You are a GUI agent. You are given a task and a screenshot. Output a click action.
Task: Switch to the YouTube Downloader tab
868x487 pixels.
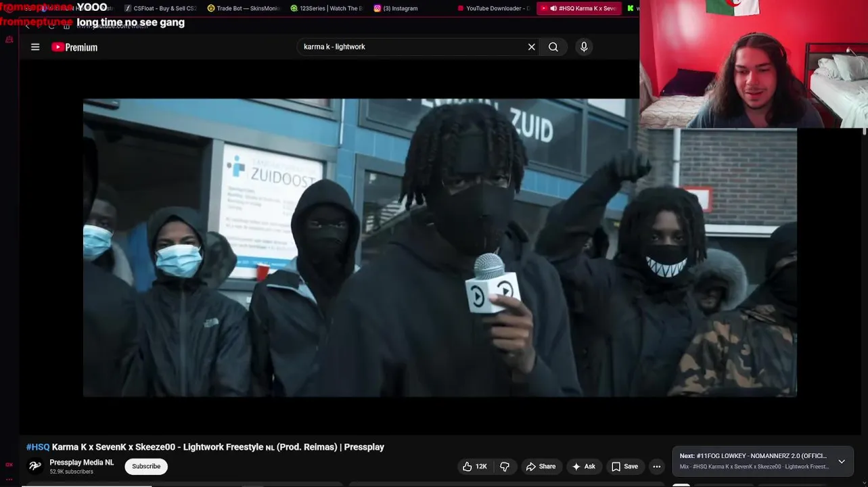[x=493, y=8]
